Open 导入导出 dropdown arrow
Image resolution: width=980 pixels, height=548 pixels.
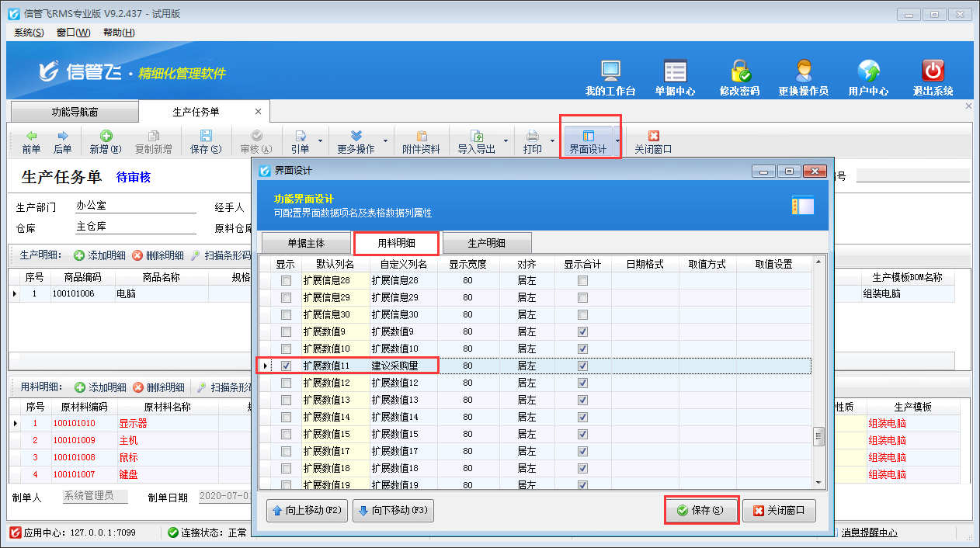coord(506,141)
